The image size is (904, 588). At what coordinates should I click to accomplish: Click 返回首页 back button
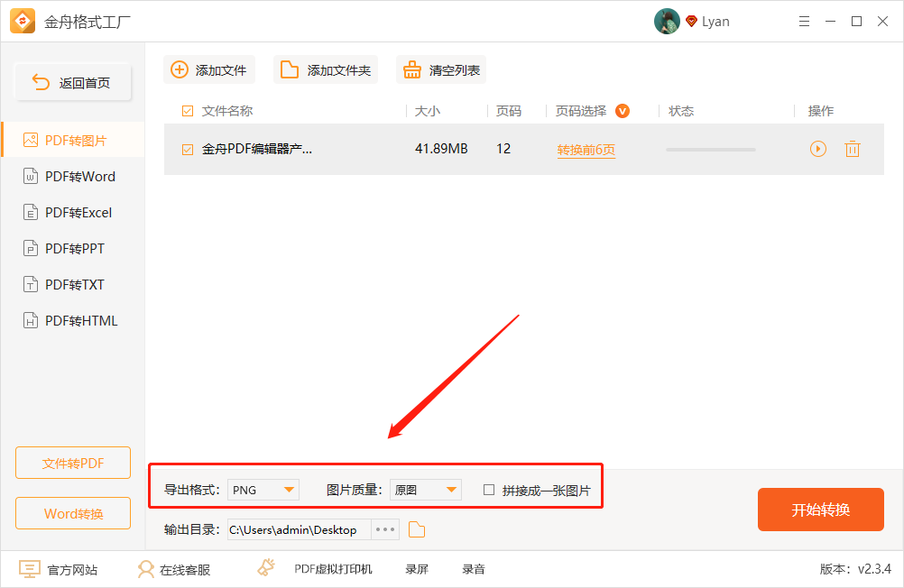(73, 82)
